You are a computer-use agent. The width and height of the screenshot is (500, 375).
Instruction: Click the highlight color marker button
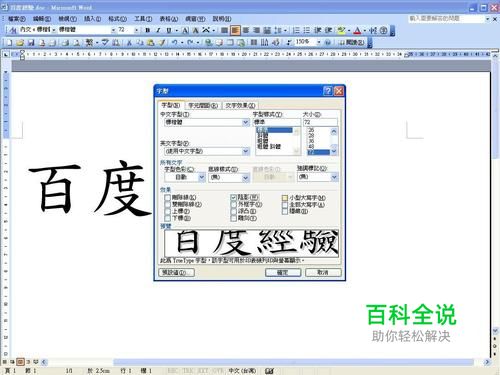341,30
